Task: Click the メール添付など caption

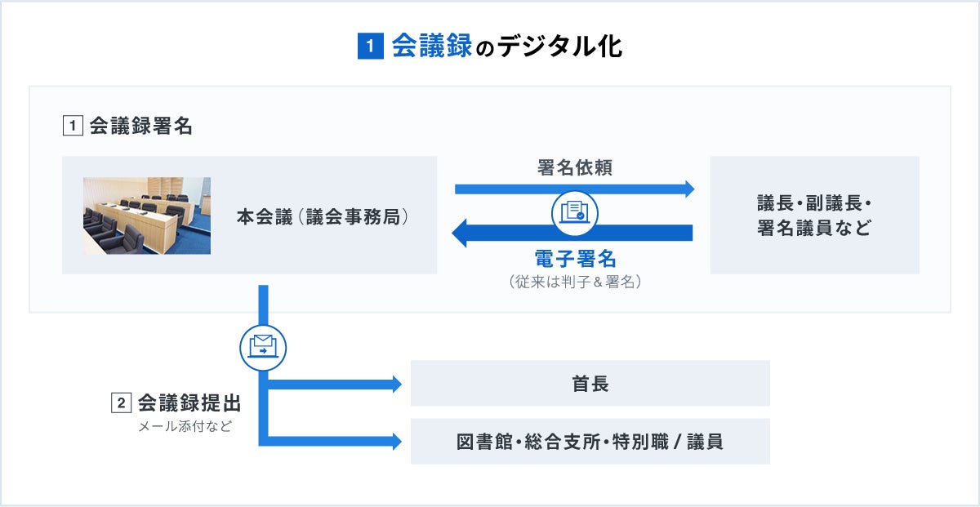Action: click(185, 425)
